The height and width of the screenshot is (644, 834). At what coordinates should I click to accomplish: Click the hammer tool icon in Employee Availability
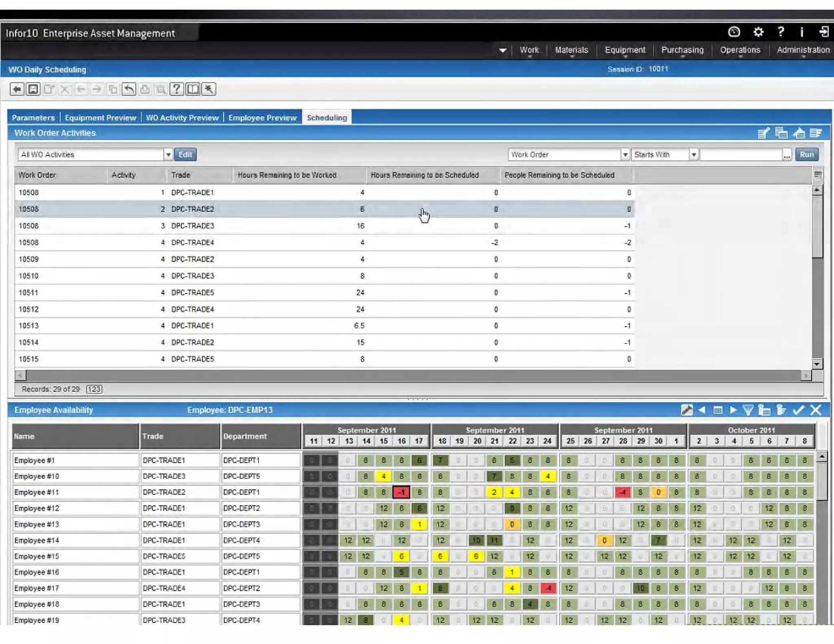(687, 410)
